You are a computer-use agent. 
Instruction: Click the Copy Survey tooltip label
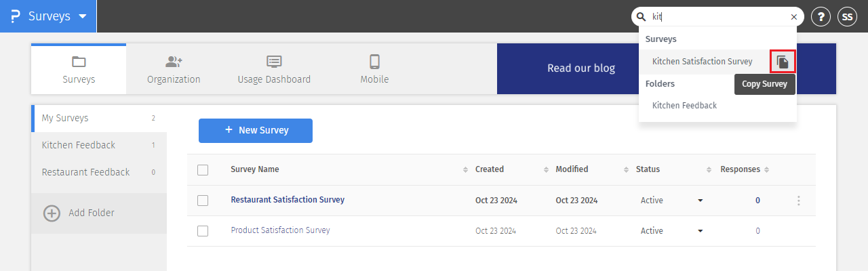coord(765,85)
